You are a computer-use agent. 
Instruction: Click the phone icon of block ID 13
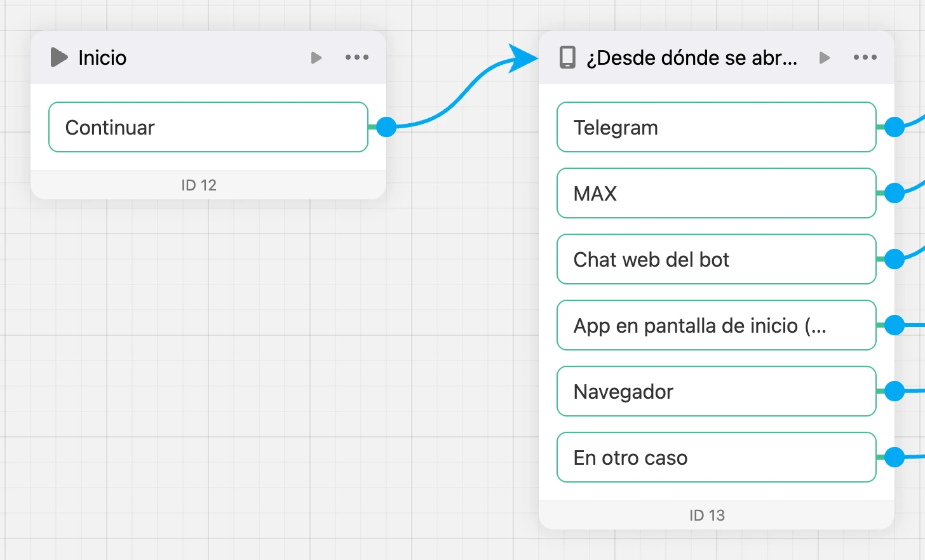click(x=567, y=57)
